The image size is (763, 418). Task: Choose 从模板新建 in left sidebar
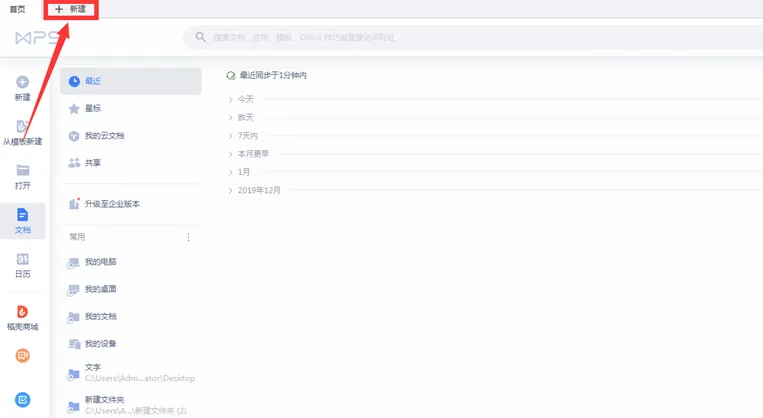coord(22,132)
